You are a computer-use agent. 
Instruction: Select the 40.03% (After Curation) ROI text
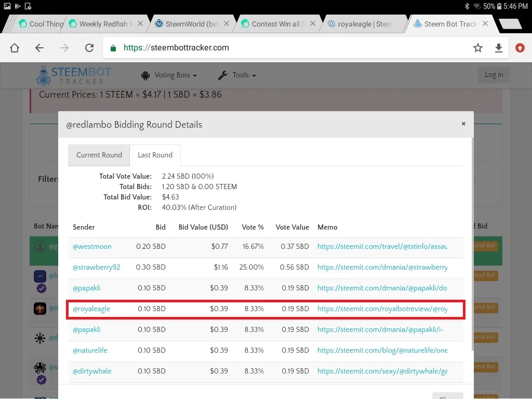coord(199,208)
